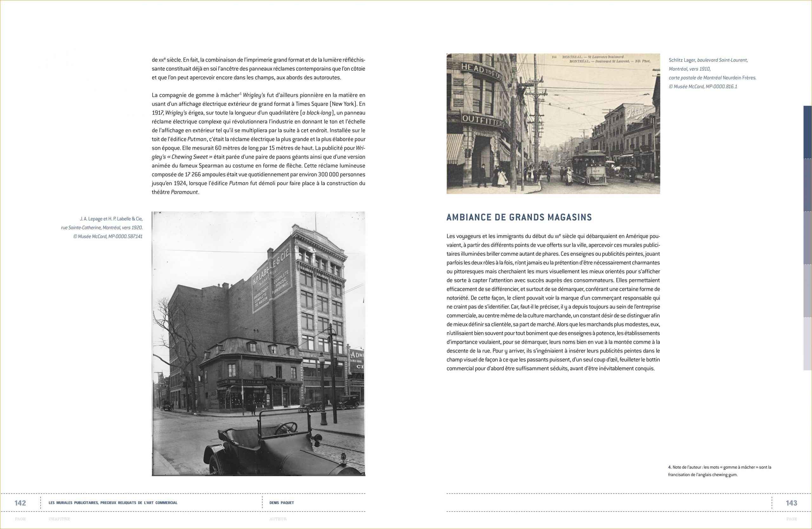This screenshot has width=812, height=529.
Task: Click the paragraph starting Les voyageurs et les immigrants
Action: 553,302
